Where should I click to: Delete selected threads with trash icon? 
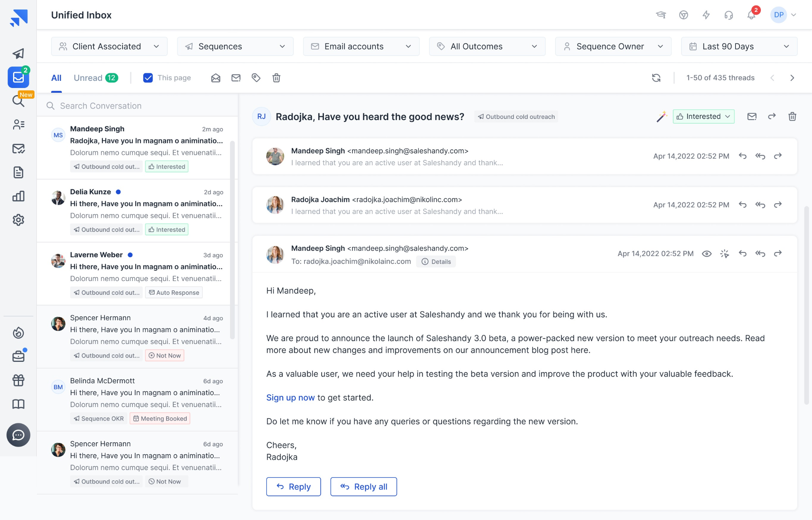[276, 78]
